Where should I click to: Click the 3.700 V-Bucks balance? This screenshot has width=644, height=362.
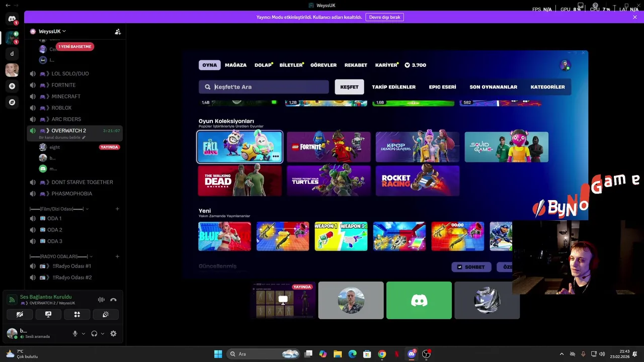pyautogui.click(x=416, y=65)
